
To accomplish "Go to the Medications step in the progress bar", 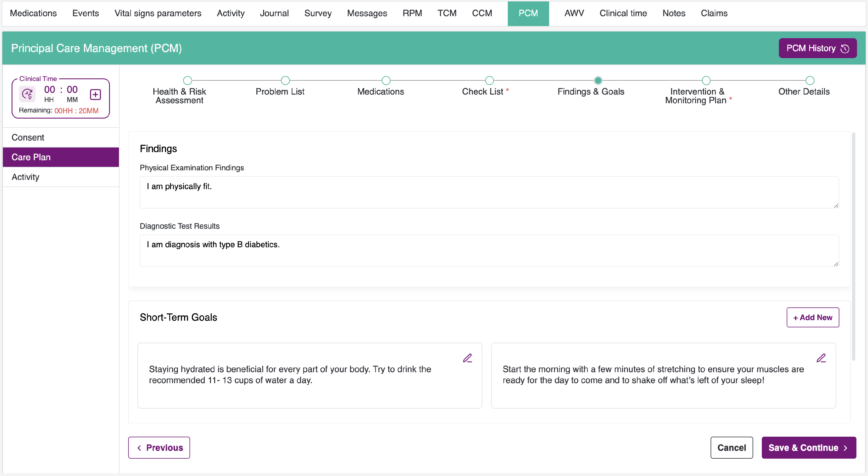I will pyautogui.click(x=386, y=80).
